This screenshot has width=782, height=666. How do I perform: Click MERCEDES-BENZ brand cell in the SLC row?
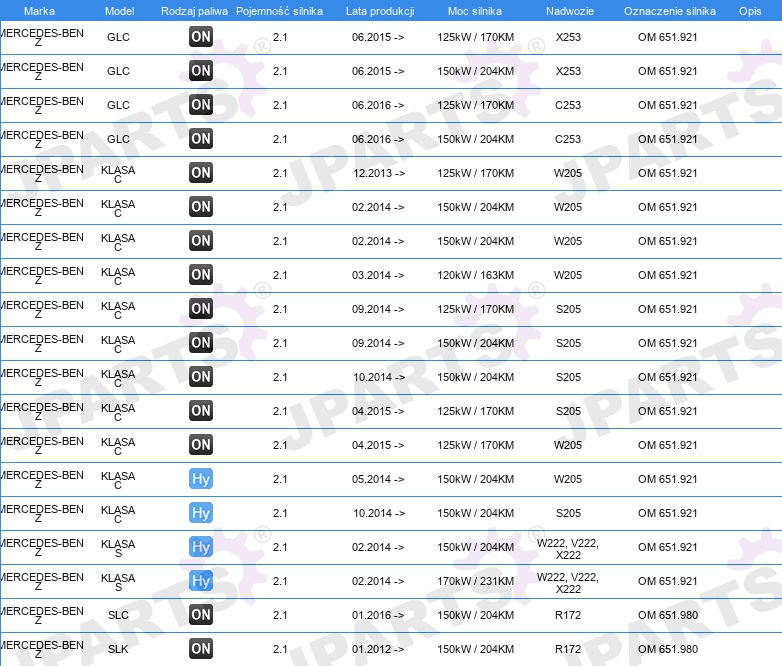[x=42, y=615]
